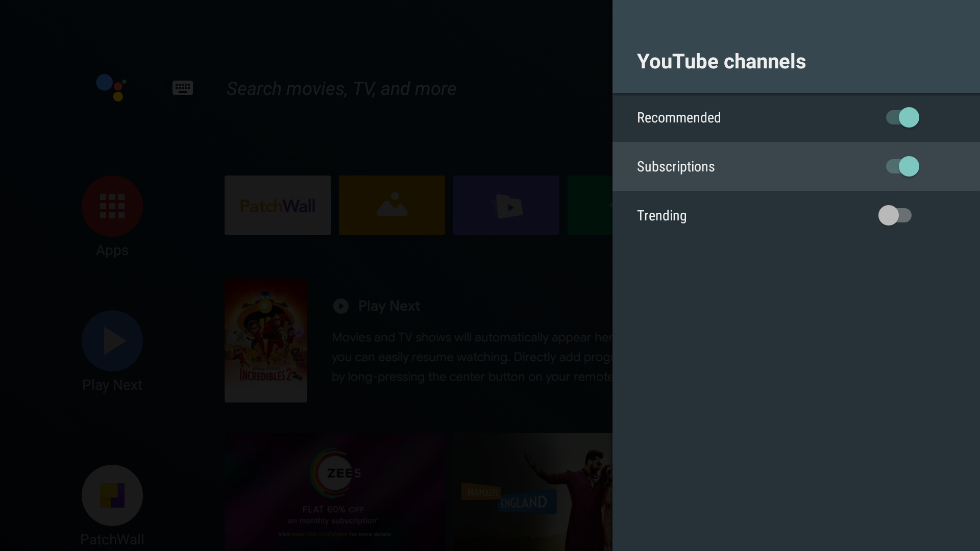Viewport: 980px width, 551px height.
Task: Click the YouTube channels panel header
Action: pos(721,61)
